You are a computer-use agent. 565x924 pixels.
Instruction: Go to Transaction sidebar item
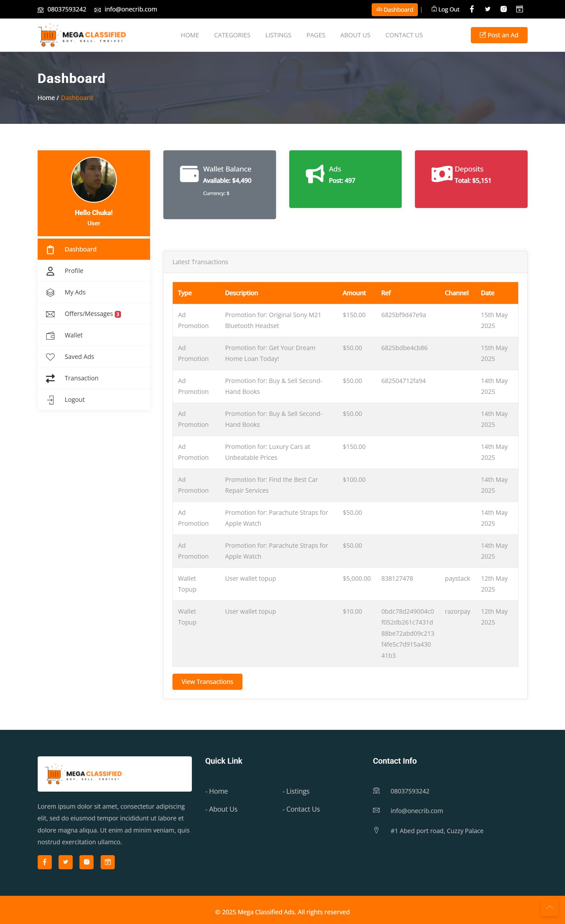click(82, 378)
